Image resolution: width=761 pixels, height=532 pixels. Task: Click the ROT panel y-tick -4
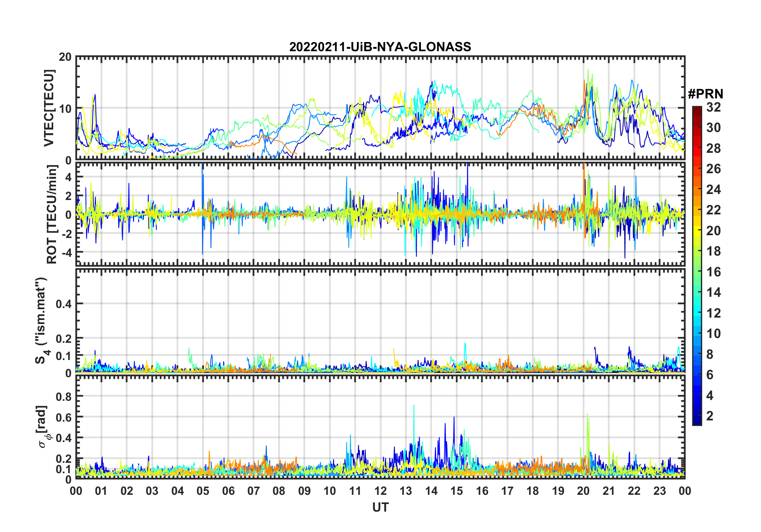pyautogui.click(x=67, y=253)
